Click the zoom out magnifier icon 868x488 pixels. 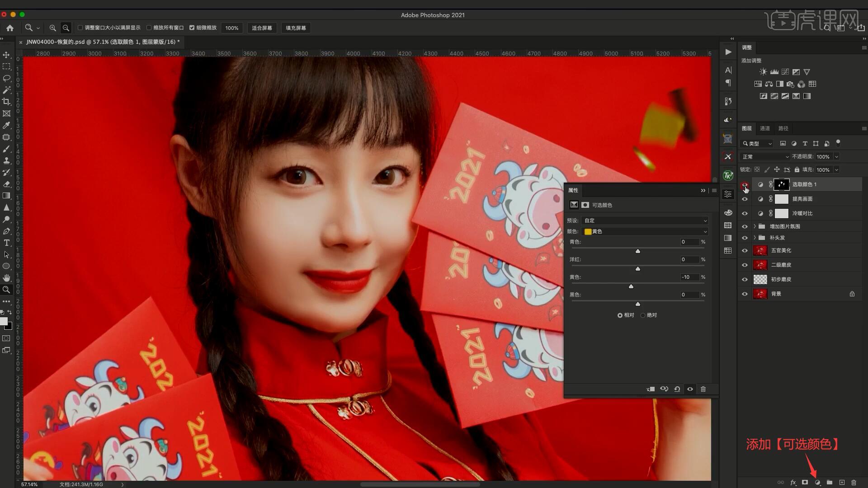coord(66,28)
